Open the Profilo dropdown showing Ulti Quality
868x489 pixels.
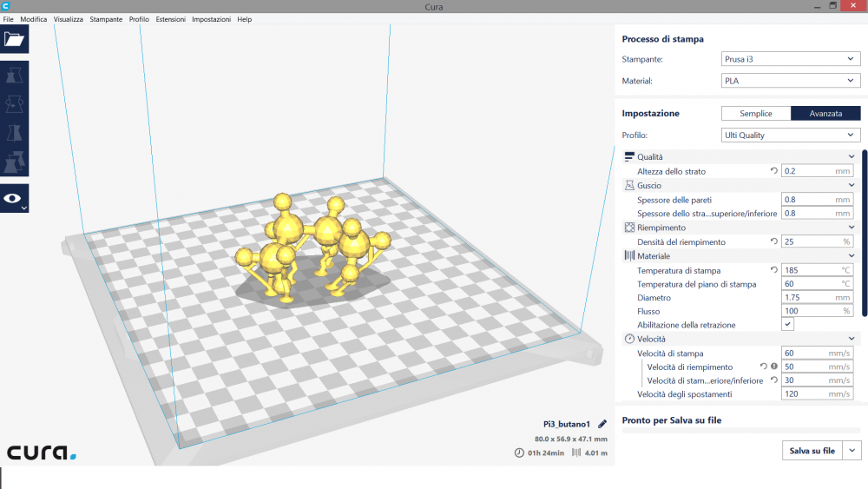point(790,135)
